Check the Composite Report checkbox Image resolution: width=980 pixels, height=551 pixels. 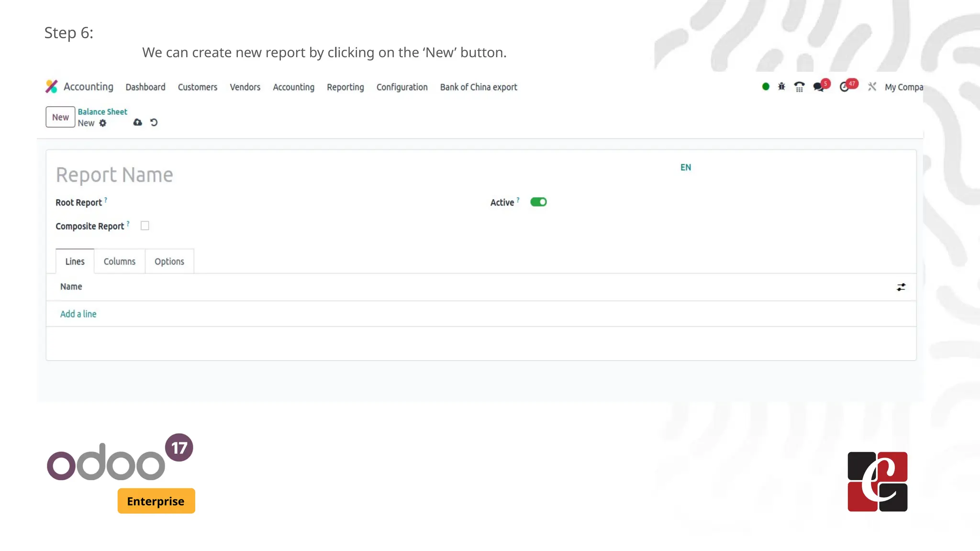(145, 226)
